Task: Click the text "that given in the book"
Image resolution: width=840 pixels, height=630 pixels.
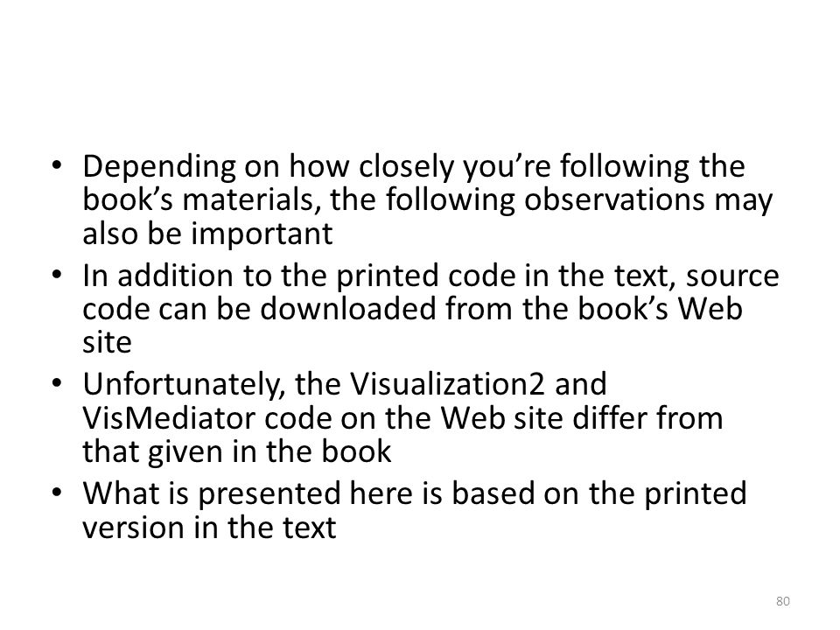Action: click(236, 451)
